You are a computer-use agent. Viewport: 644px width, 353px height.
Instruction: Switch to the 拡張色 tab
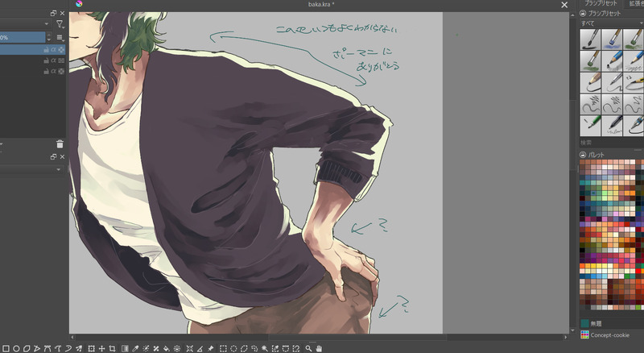[635, 3]
